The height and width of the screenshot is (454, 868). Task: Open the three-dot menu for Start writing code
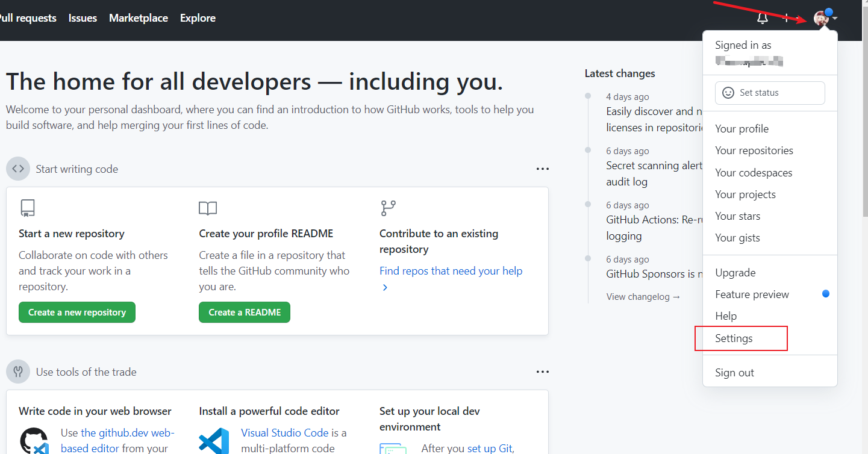coord(542,169)
